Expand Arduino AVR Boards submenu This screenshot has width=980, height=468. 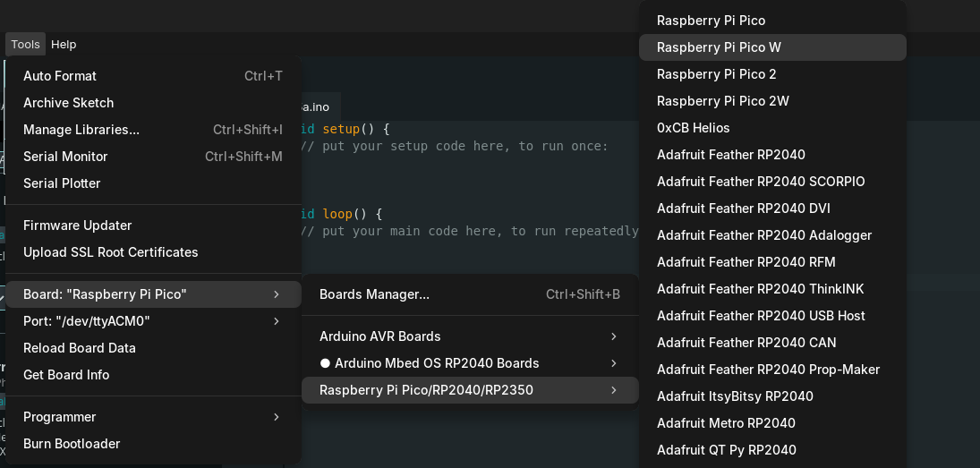(470, 336)
